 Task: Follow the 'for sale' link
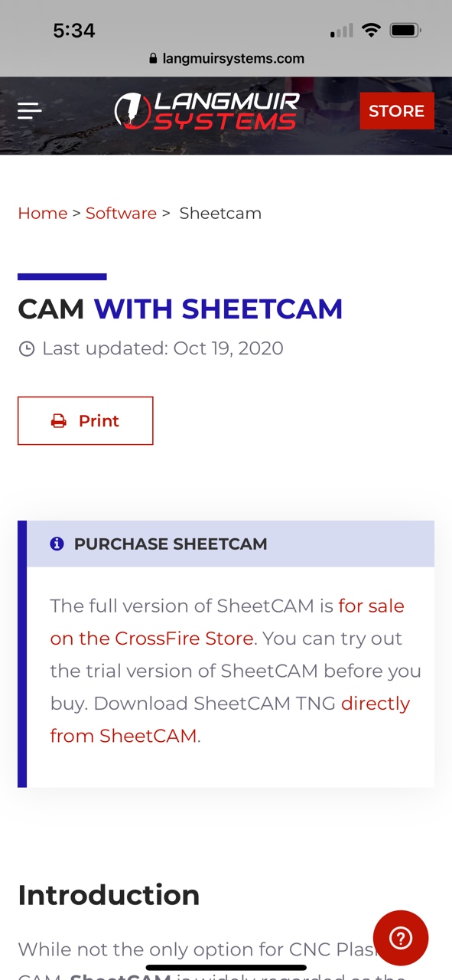point(372,606)
